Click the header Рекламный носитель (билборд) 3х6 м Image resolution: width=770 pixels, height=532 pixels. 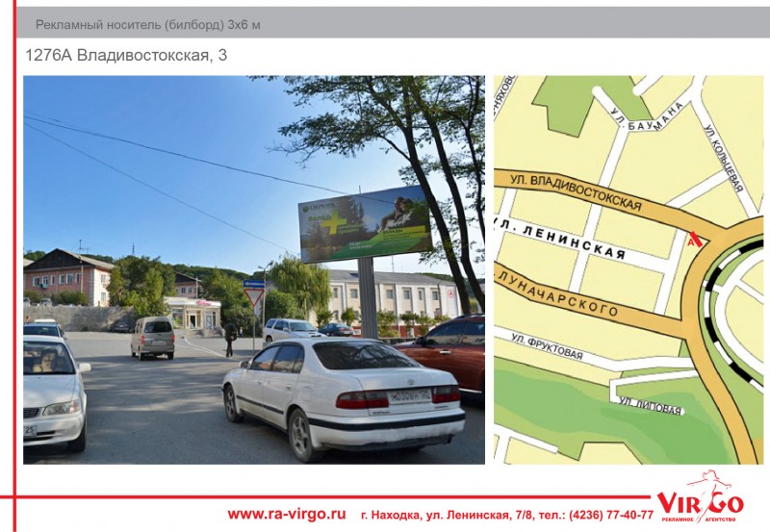[x=147, y=24]
